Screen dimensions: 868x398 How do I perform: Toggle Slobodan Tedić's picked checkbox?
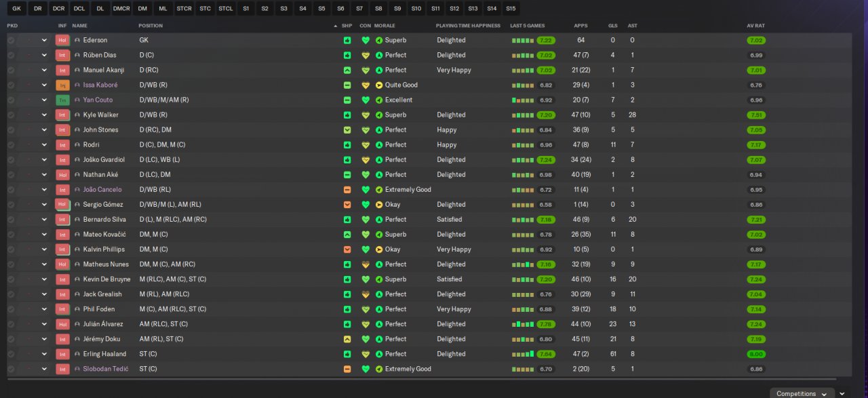coord(11,369)
